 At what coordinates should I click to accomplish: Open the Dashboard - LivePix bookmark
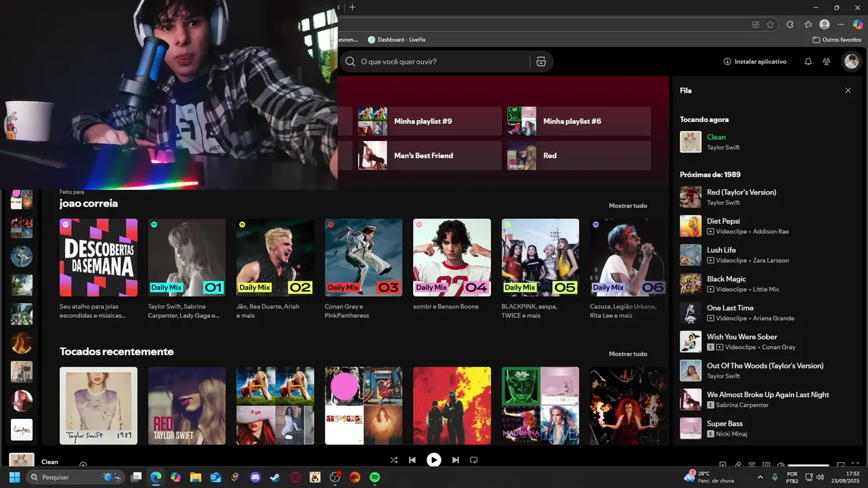[397, 40]
